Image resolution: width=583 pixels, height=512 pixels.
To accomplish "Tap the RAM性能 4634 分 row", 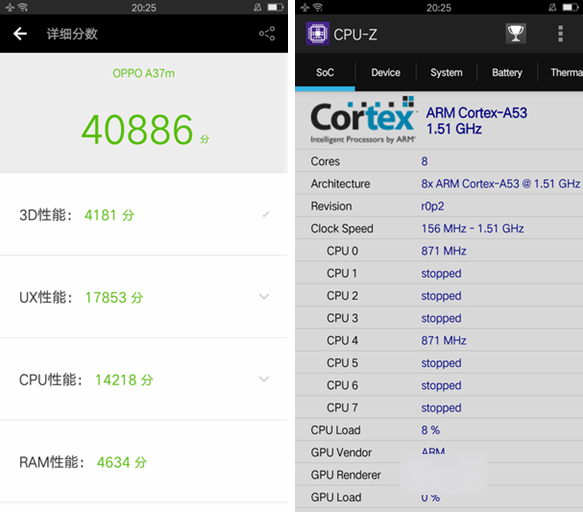I will tap(144, 462).
